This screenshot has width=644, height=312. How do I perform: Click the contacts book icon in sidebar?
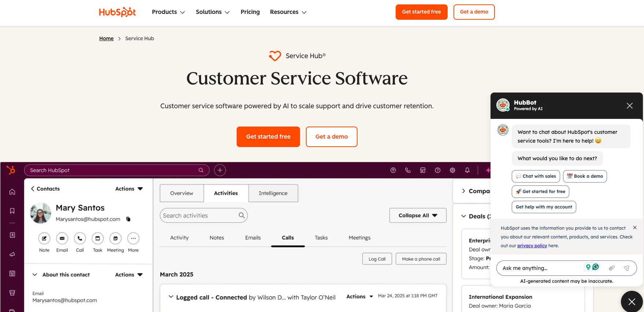pyautogui.click(x=12, y=235)
